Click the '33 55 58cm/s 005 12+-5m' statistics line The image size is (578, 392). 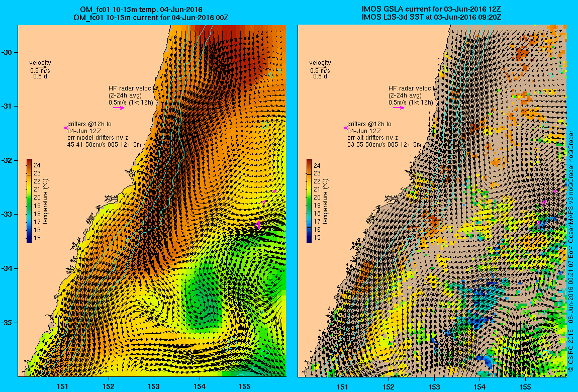click(x=383, y=145)
